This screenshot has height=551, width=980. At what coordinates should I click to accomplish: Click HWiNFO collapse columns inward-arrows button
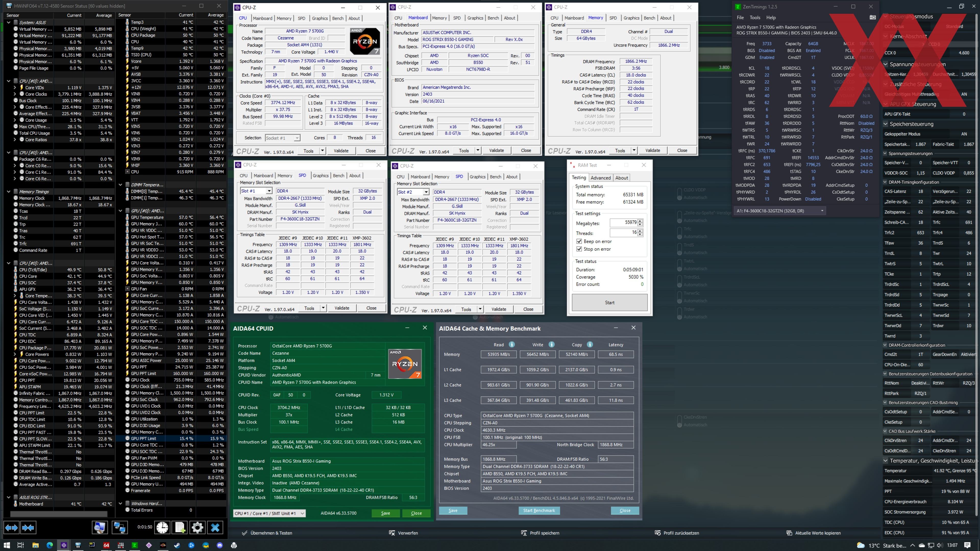point(29,528)
